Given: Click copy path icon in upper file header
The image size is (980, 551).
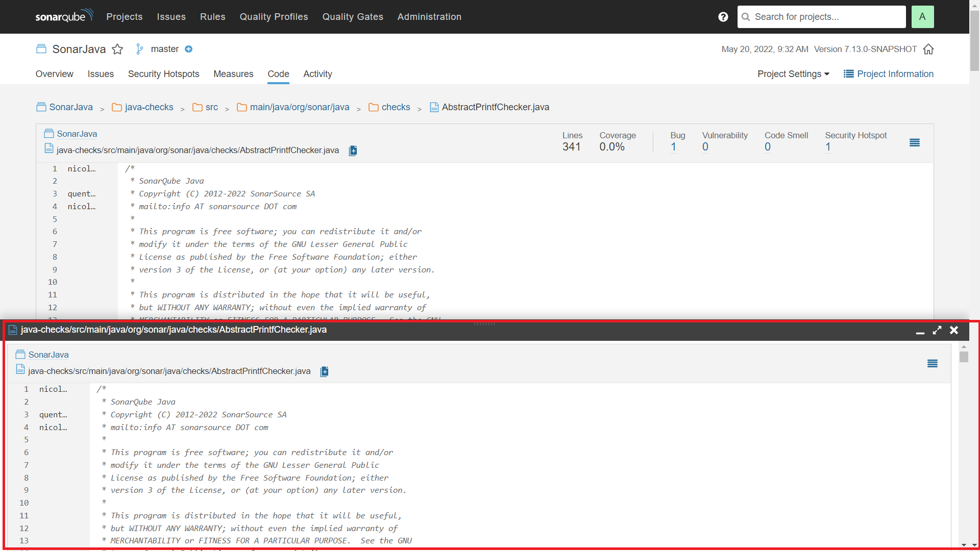Looking at the screenshot, I should coord(353,151).
